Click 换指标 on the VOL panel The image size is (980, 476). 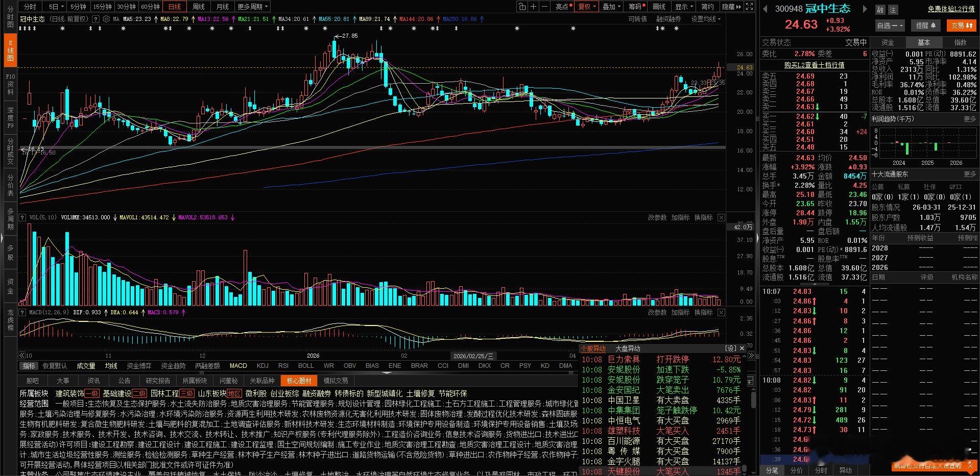703,217
